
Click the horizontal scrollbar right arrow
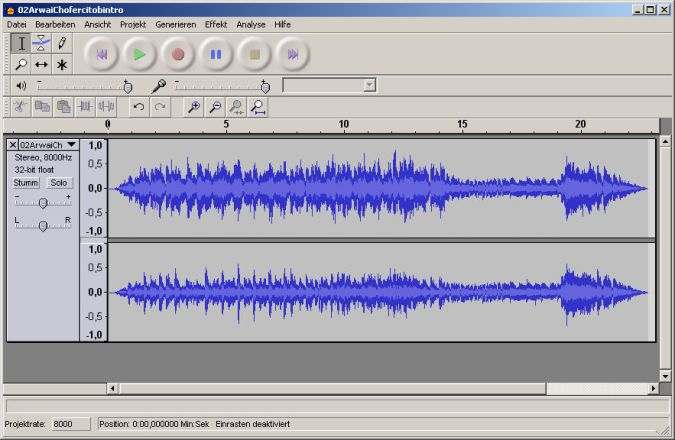click(653, 388)
